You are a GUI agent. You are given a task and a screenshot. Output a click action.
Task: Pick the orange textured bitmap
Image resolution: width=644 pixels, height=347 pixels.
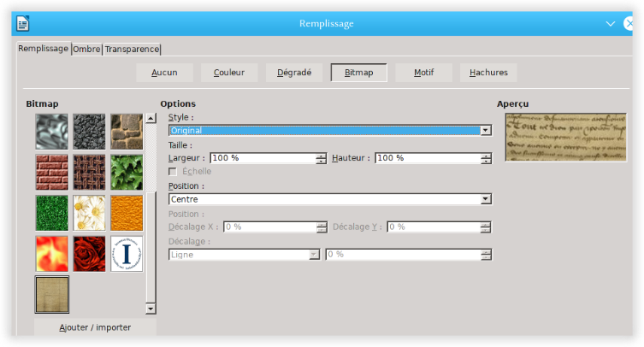(x=127, y=213)
